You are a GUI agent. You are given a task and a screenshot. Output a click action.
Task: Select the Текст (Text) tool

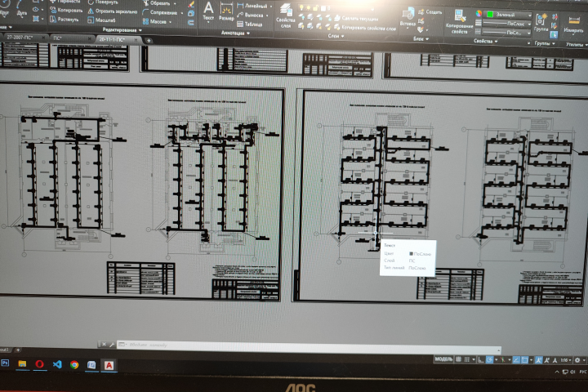pyautogui.click(x=208, y=11)
